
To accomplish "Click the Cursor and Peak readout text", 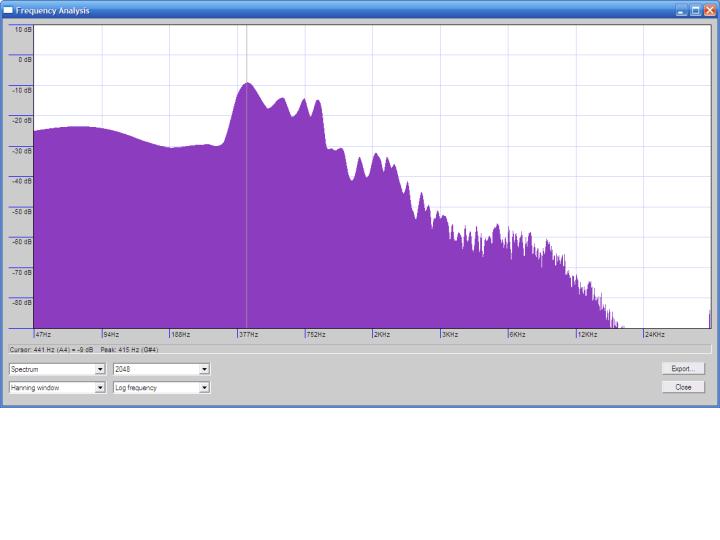I will coord(83,350).
